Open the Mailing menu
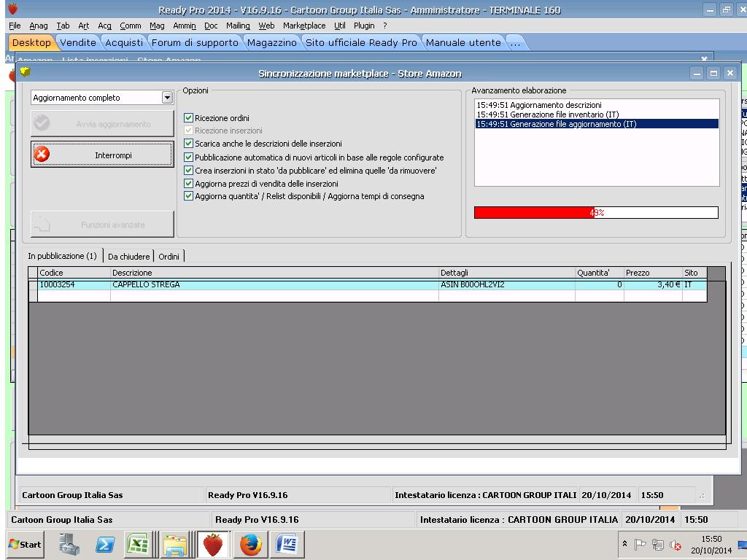The image size is (747, 560). (x=239, y=26)
